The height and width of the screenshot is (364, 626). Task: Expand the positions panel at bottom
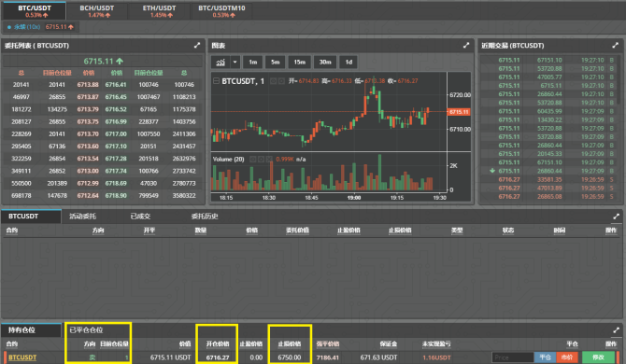(x=616, y=330)
